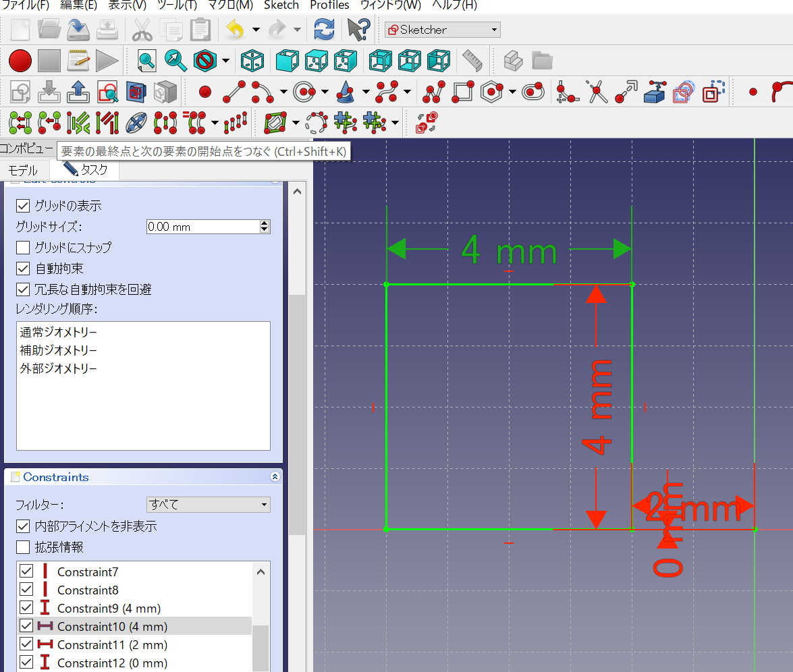The image size is (793, 672).
Task: Collapse the Constraints panel
Action: click(x=275, y=477)
